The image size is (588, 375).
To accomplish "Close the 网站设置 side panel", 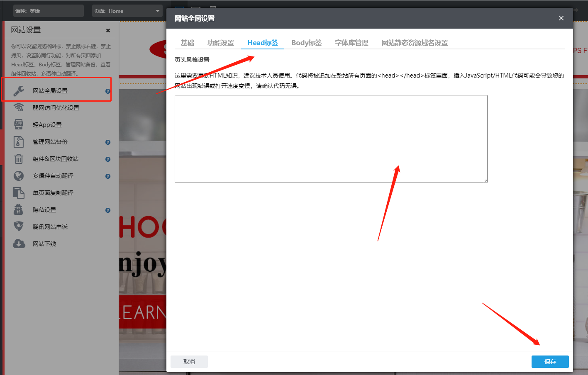I will pos(108,30).
